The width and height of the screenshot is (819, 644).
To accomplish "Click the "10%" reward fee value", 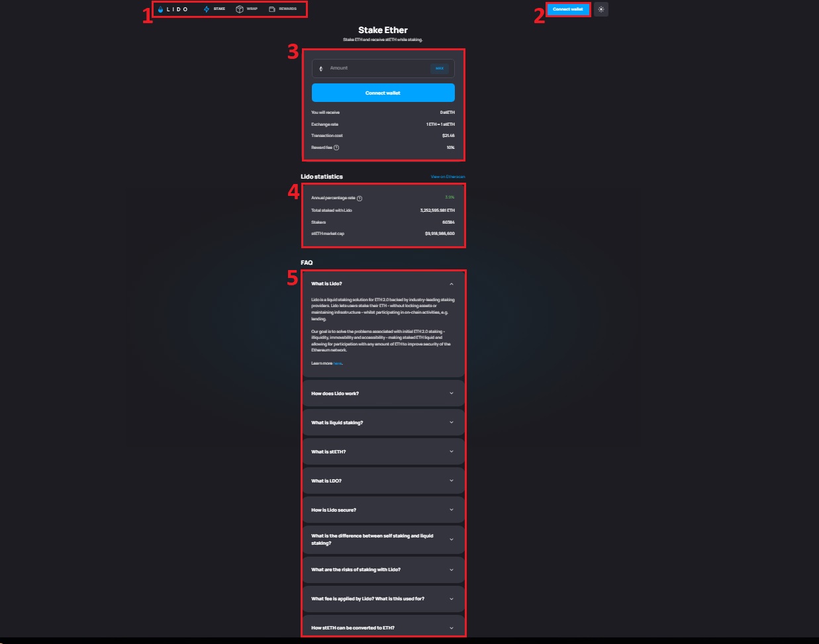I will pos(451,148).
